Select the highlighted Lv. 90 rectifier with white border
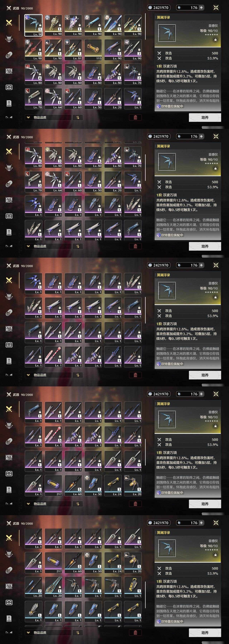Image resolution: width=229 pixels, height=644 pixels. pyautogui.click(x=33, y=25)
